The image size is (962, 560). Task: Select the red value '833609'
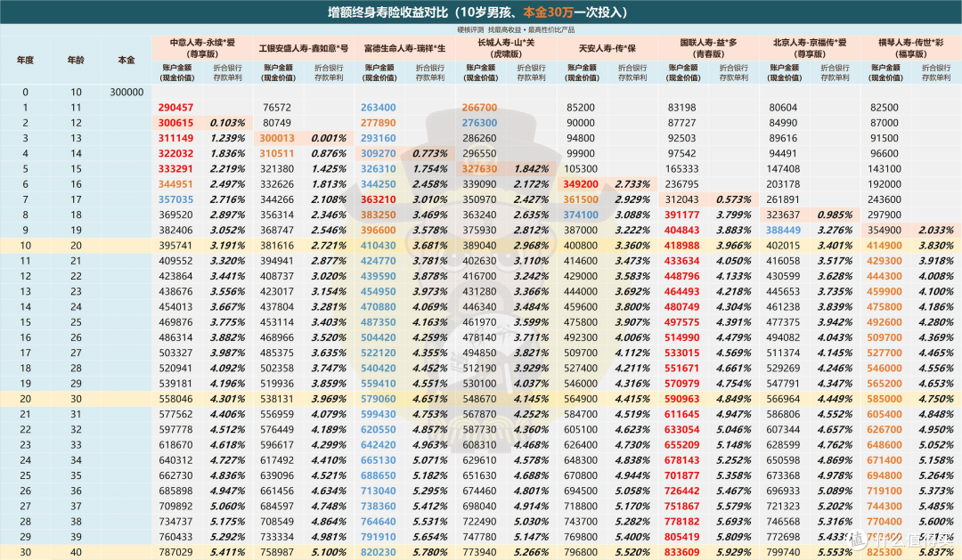(681, 552)
